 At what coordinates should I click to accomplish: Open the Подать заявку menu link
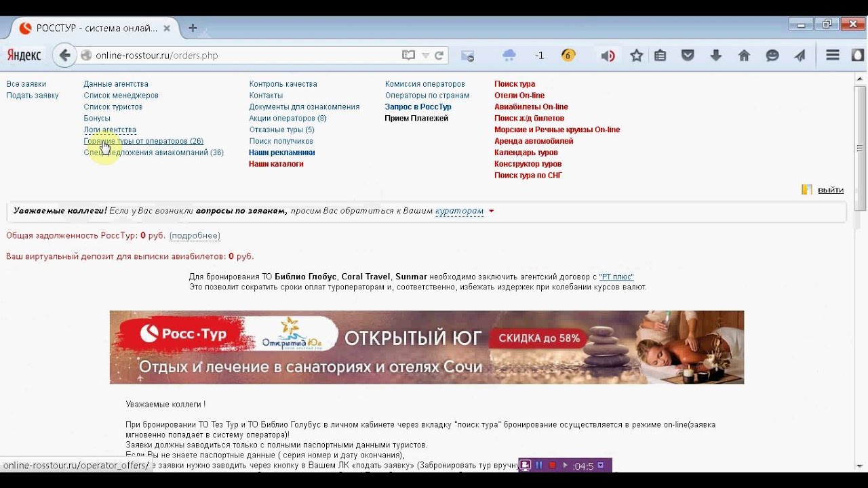point(33,96)
